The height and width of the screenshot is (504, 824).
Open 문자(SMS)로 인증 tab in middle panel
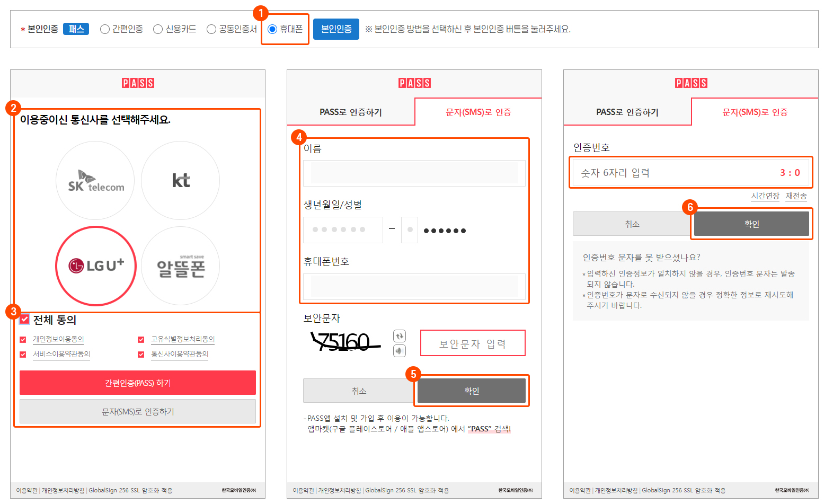click(x=479, y=112)
